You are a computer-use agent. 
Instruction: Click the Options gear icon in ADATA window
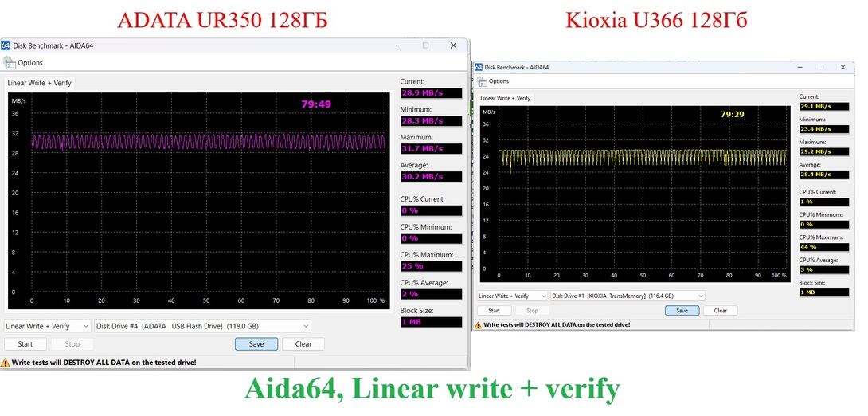pos(9,63)
